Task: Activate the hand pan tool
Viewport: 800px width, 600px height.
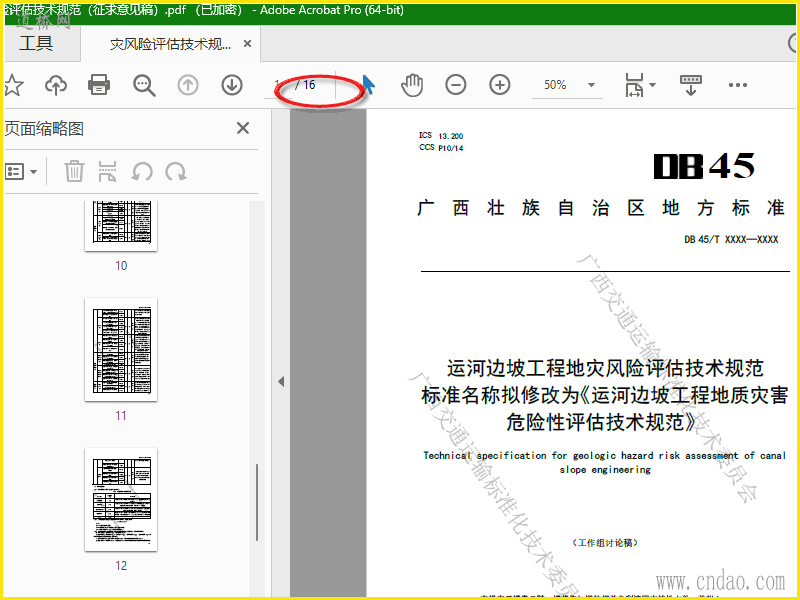Action: (412, 85)
